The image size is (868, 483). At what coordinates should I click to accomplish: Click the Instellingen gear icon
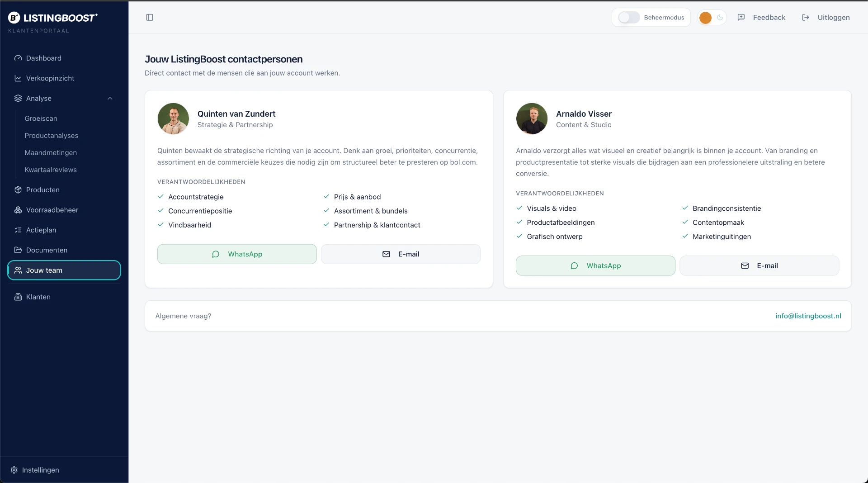(14, 470)
